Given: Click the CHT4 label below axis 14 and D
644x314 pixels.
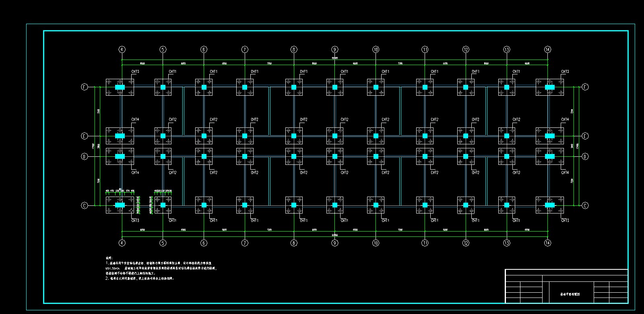Looking at the screenshot, I should tap(565, 172).
